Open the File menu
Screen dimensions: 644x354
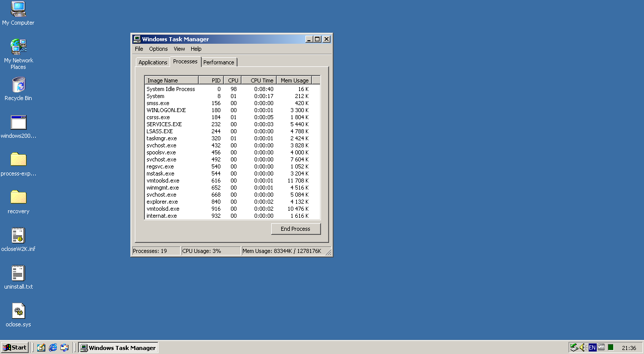pyautogui.click(x=139, y=49)
